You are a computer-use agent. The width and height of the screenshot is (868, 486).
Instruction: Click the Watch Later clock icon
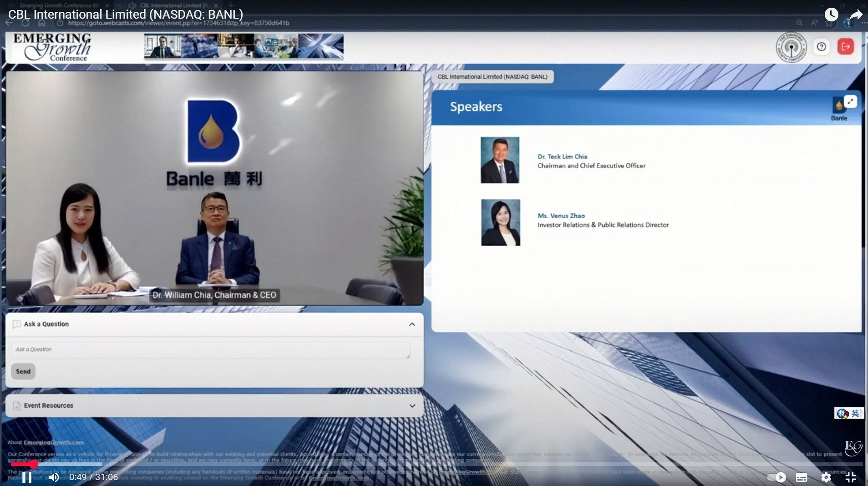tap(831, 15)
